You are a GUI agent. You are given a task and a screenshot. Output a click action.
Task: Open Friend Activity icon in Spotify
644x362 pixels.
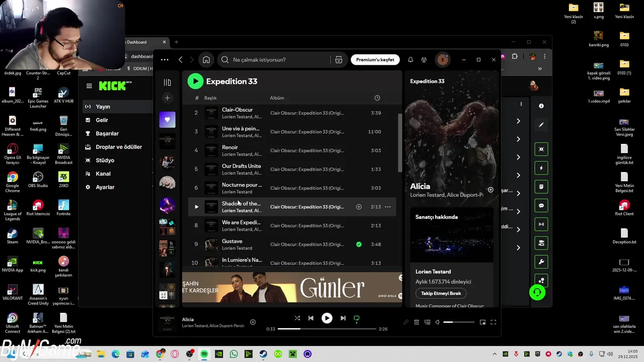pos(424,60)
